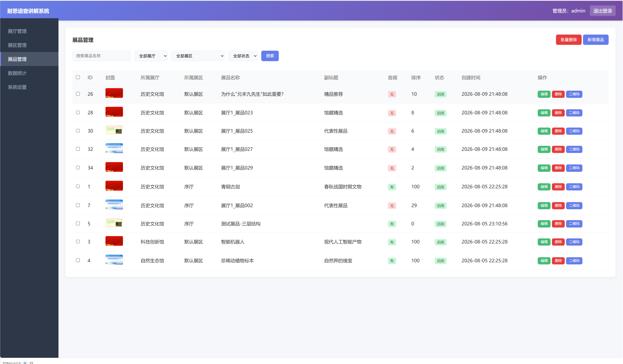The height and width of the screenshot is (364, 623).
Task: Open cover thumbnail of 展厅1_展品029
Action: (114, 167)
